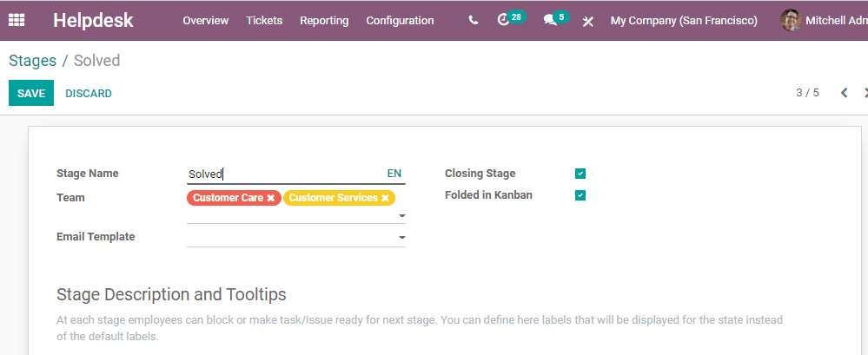Open the Reporting menu
Screen dimensions: 868x355
coord(324,21)
